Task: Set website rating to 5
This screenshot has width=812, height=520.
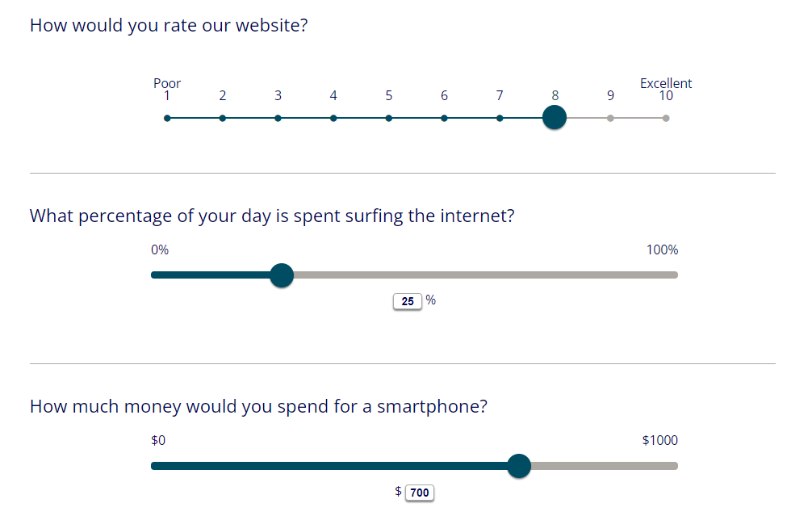Action: point(389,118)
